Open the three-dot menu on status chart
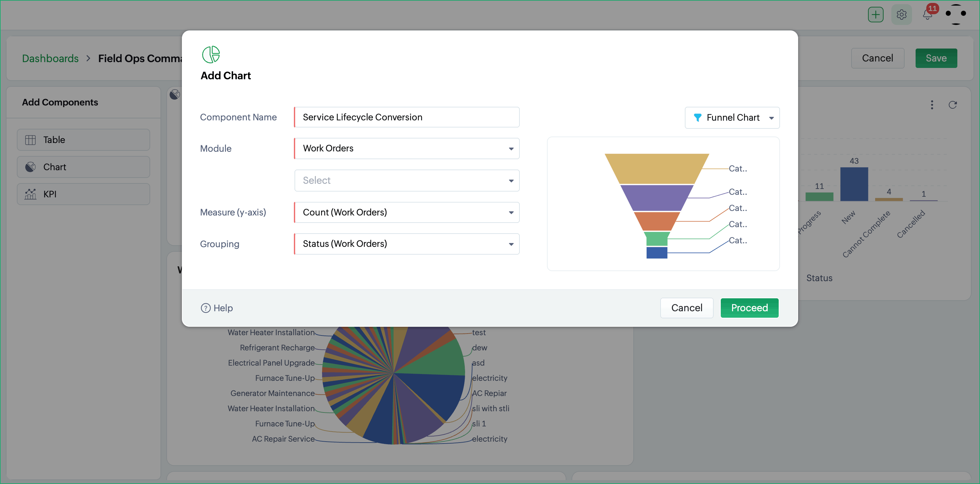980x484 pixels. 932,104
